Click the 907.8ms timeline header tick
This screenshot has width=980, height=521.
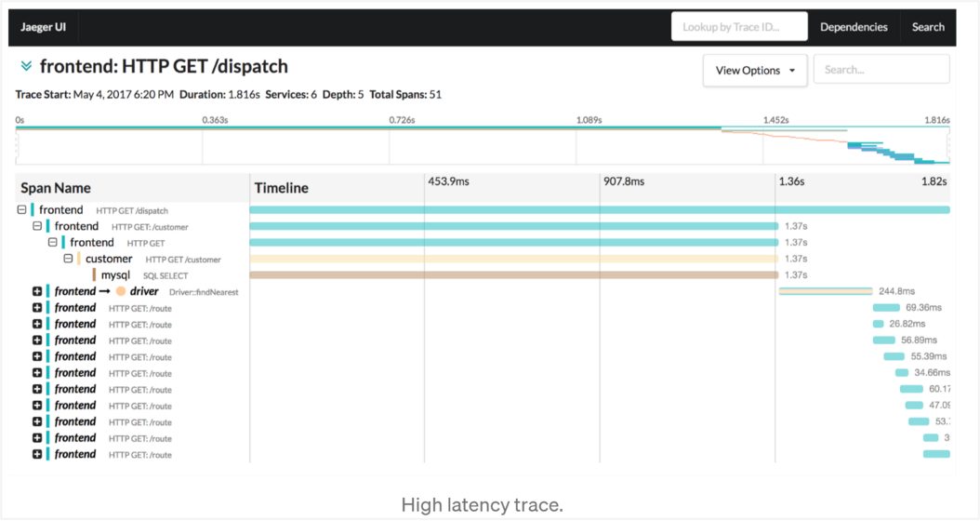pos(624,181)
